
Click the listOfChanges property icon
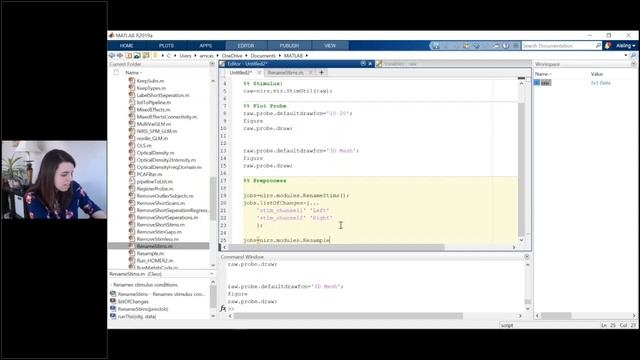(113, 301)
